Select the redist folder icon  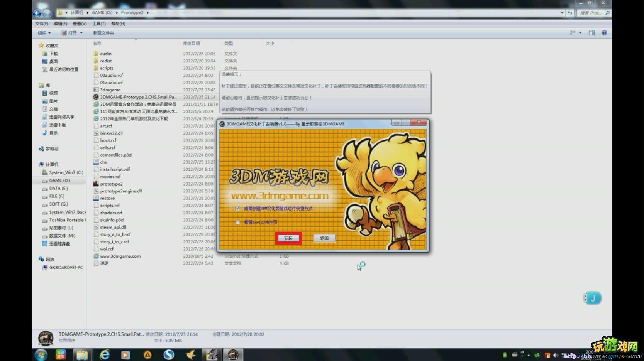pos(96,61)
